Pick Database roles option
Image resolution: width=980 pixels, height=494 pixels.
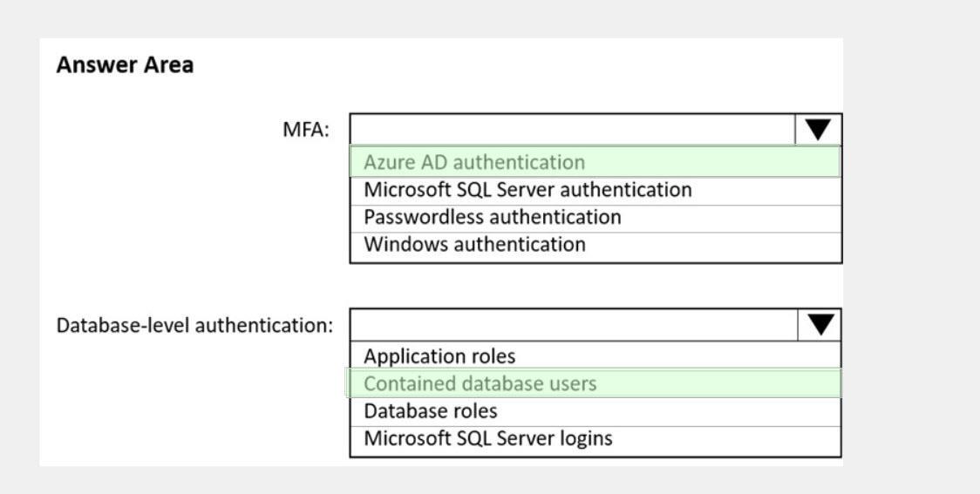[x=595, y=411]
